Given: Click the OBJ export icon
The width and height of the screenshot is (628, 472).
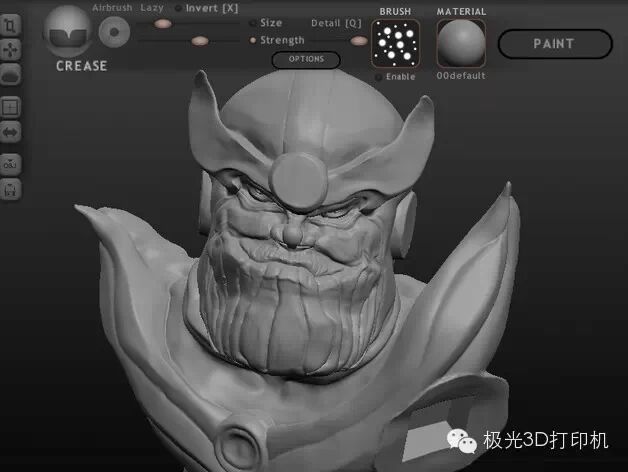Looking at the screenshot, I should [x=10, y=165].
